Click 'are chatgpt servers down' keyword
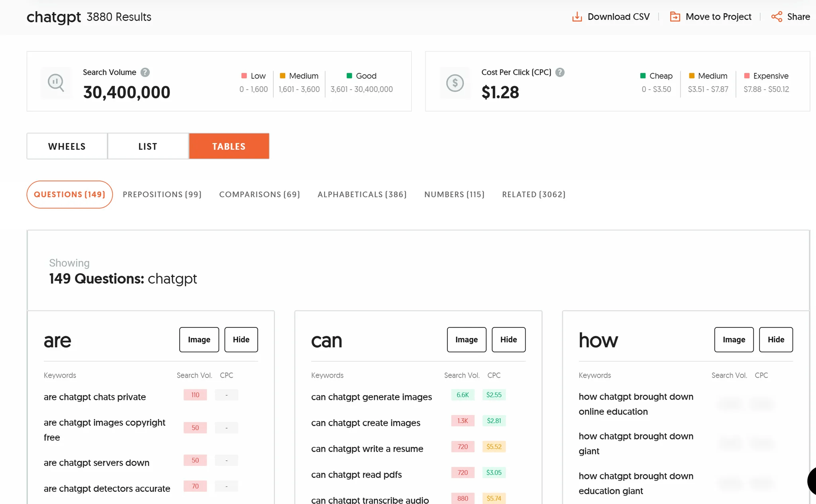816x504 pixels. point(96,463)
